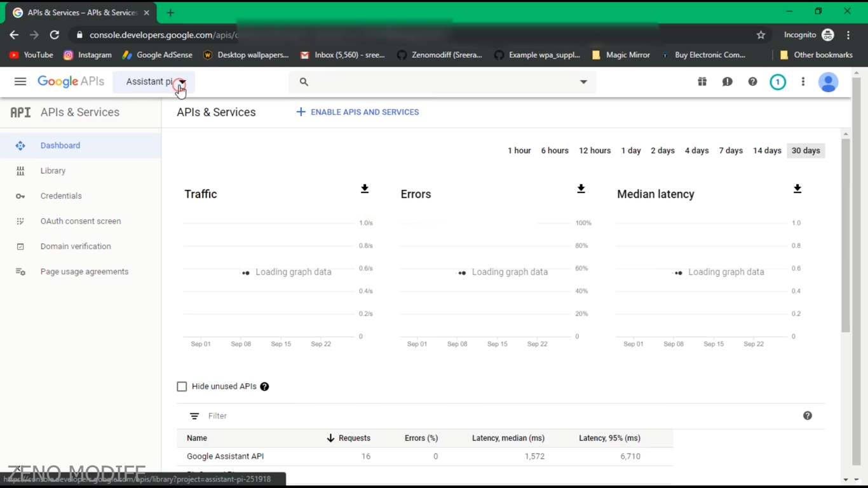Check the Hide unused APIs checkbox

coord(182,386)
